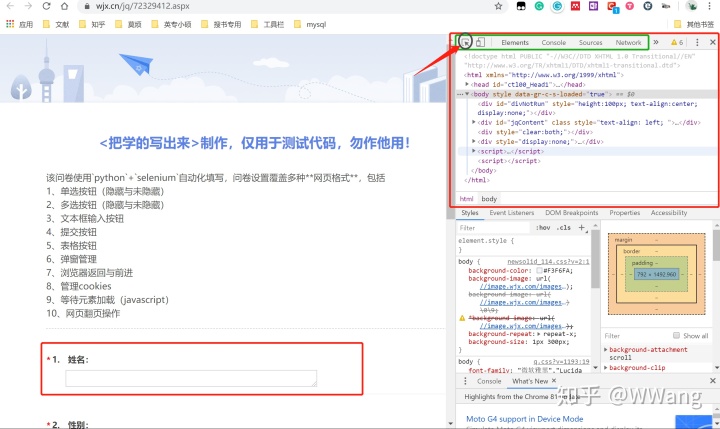Open the q.css?v=1193:19 source link
The image size is (720, 429).
(x=561, y=361)
